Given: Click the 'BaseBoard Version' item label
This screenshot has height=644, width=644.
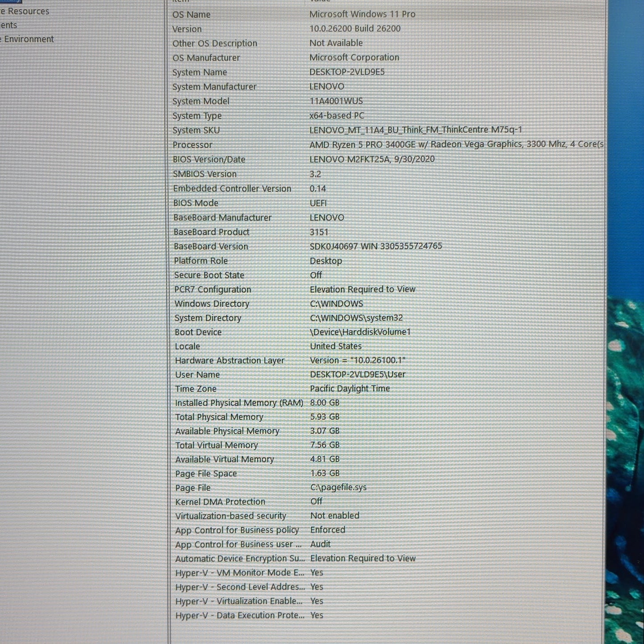Looking at the screenshot, I should (x=211, y=246).
